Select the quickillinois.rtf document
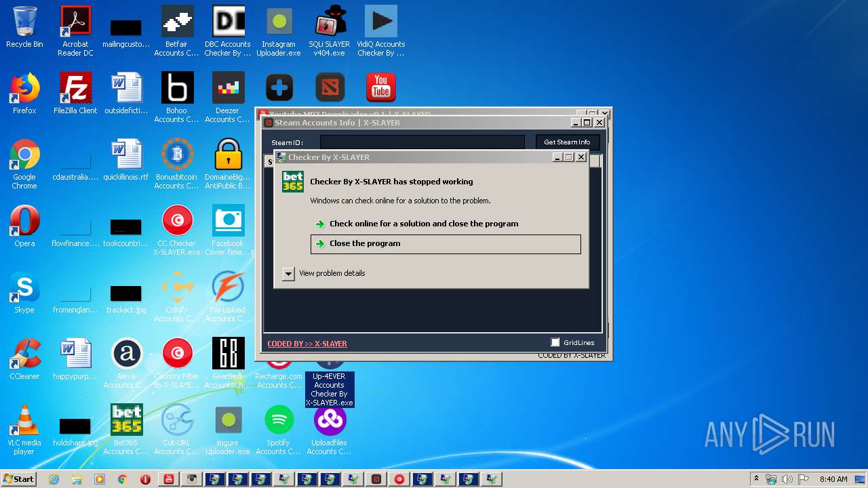 (x=126, y=160)
